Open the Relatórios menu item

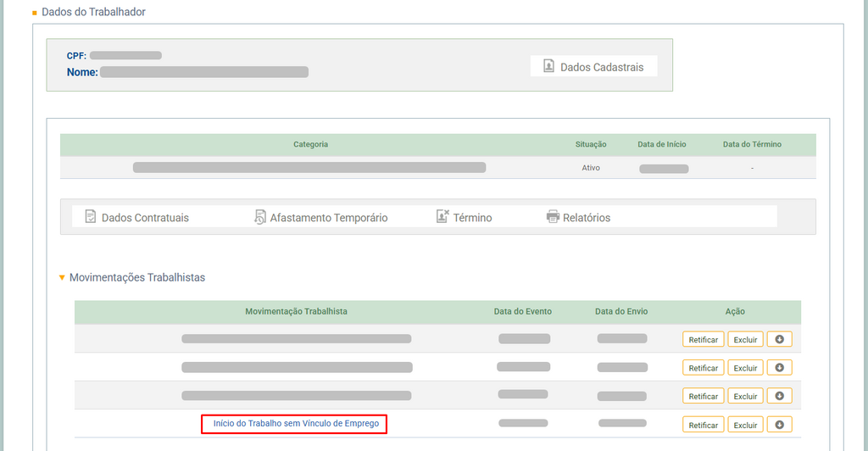click(586, 218)
